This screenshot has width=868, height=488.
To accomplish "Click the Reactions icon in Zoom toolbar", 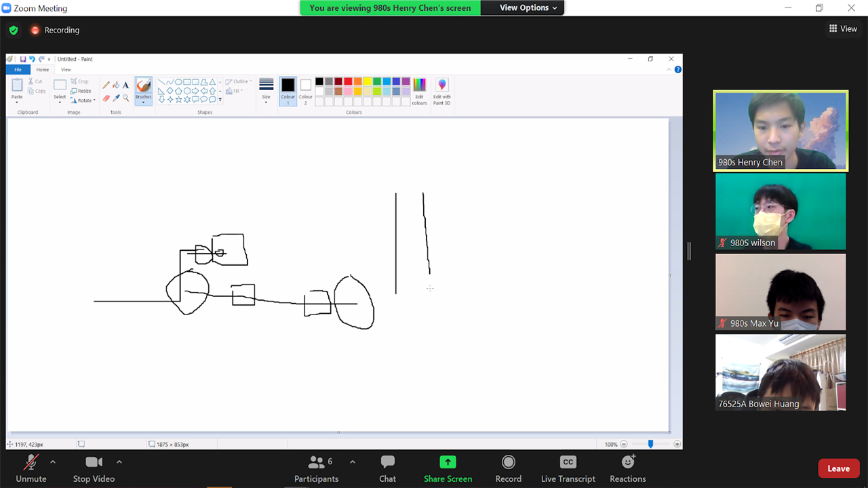I will coord(627,462).
